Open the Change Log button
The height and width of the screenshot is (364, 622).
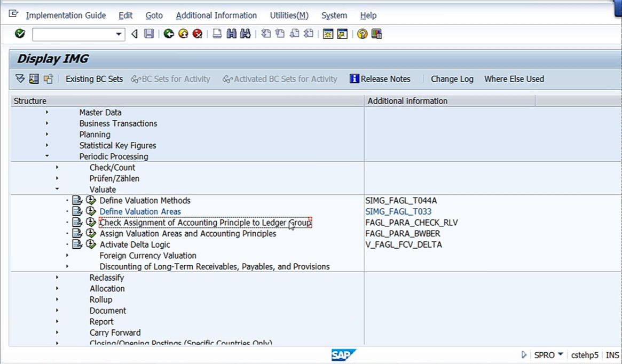pyautogui.click(x=452, y=79)
